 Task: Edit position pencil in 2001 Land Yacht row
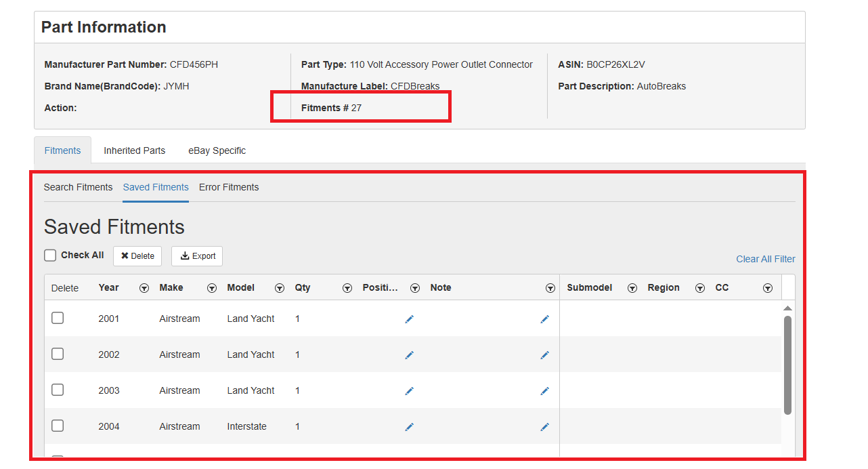[x=409, y=319]
